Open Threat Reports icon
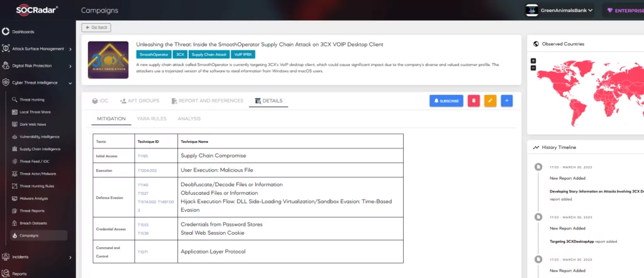This screenshot has width=644, height=278. tap(15, 211)
